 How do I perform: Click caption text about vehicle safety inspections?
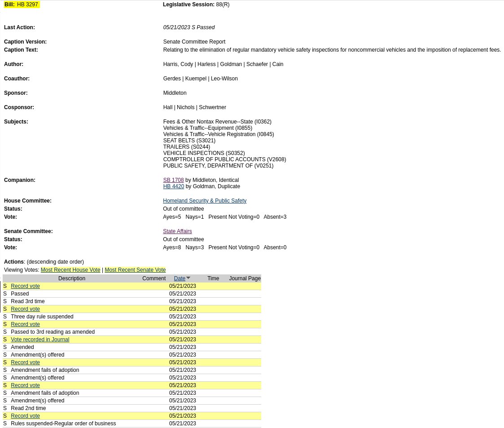[x=332, y=50]
